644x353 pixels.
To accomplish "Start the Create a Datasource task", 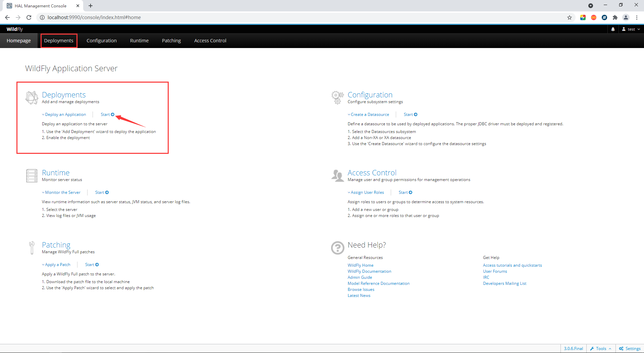I will click(x=411, y=115).
